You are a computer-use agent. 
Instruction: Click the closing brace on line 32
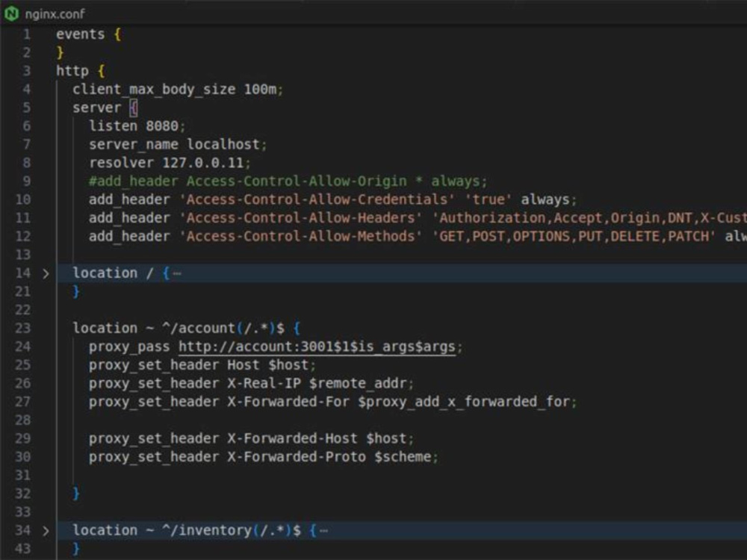point(76,493)
